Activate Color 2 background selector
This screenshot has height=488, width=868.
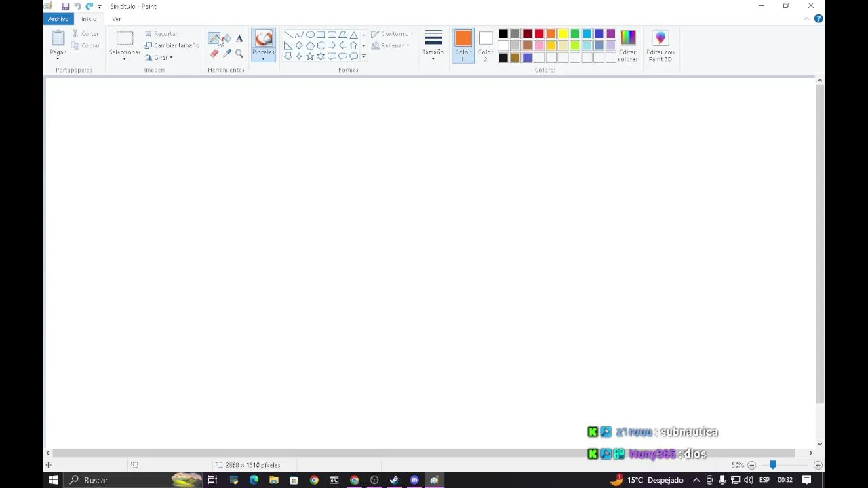[x=486, y=45]
